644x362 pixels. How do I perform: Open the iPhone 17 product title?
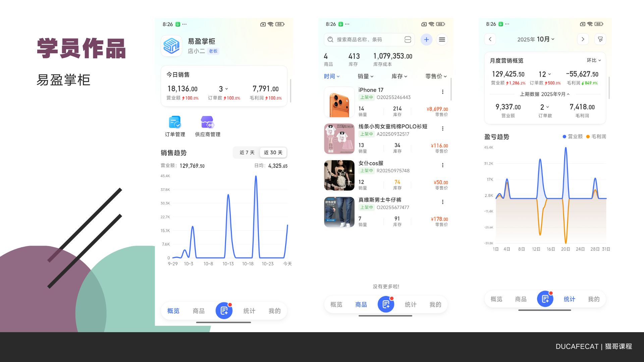pyautogui.click(x=371, y=90)
